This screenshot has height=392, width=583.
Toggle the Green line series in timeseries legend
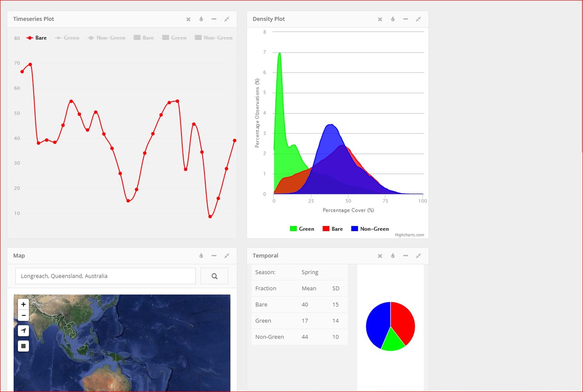pos(71,38)
